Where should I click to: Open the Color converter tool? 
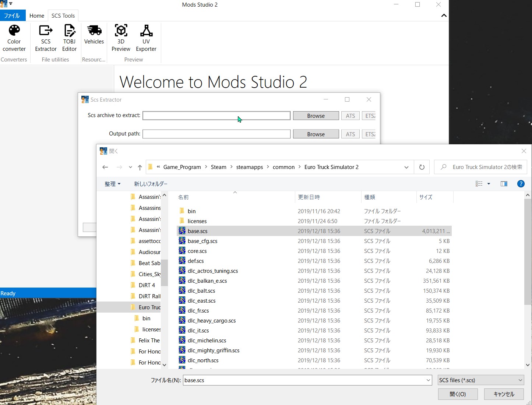click(14, 37)
